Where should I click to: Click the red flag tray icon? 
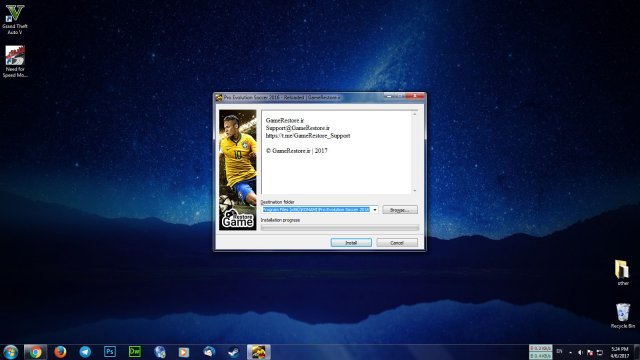pyautogui.click(x=590, y=352)
